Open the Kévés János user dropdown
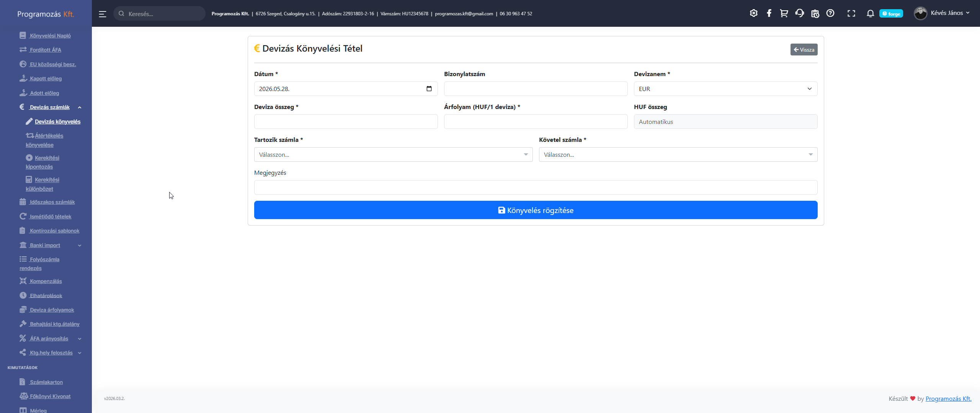Screen dimensions: 980x413 click(x=950, y=13)
